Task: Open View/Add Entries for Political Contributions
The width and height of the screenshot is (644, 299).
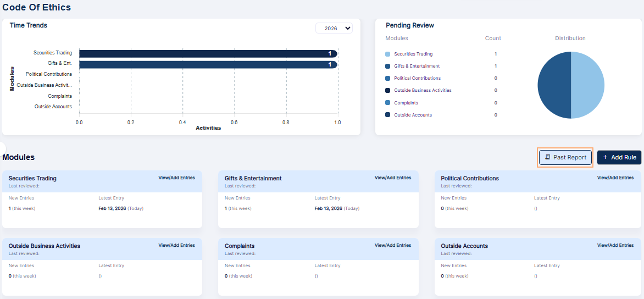Action: [x=615, y=178]
